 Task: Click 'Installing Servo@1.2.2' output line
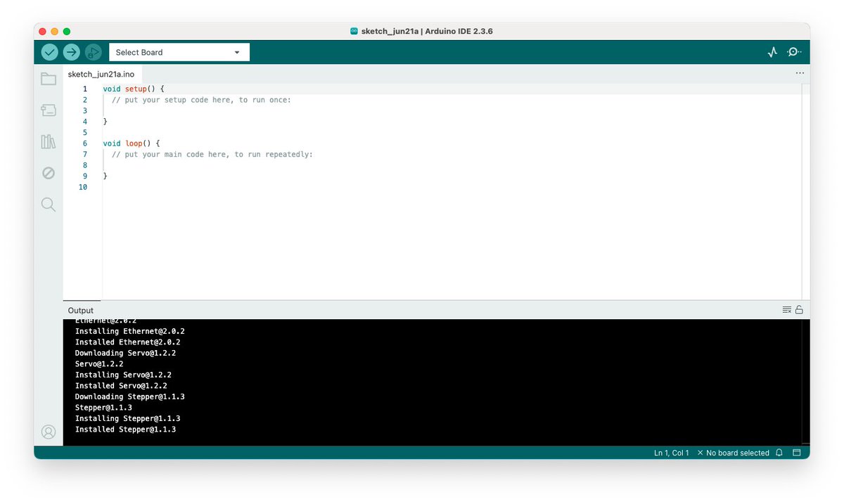pyautogui.click(x=124, y=375)
